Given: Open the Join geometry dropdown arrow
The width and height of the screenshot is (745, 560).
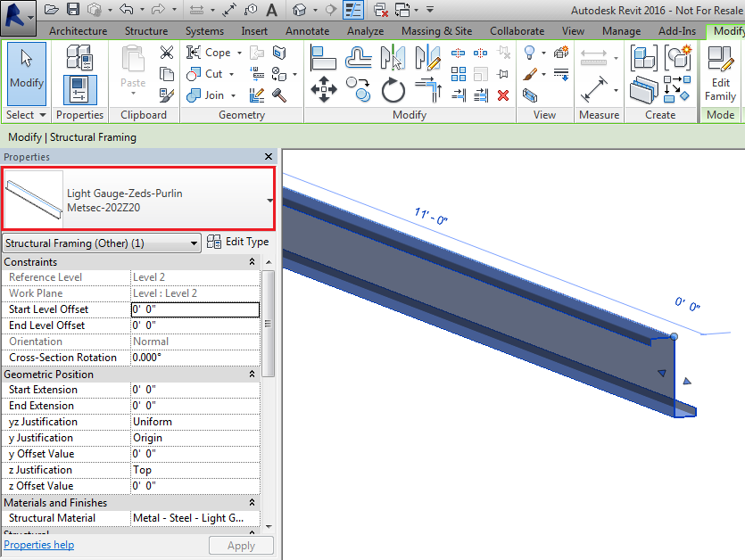Looking at the screenshot, I should click(x=233, y=95).
